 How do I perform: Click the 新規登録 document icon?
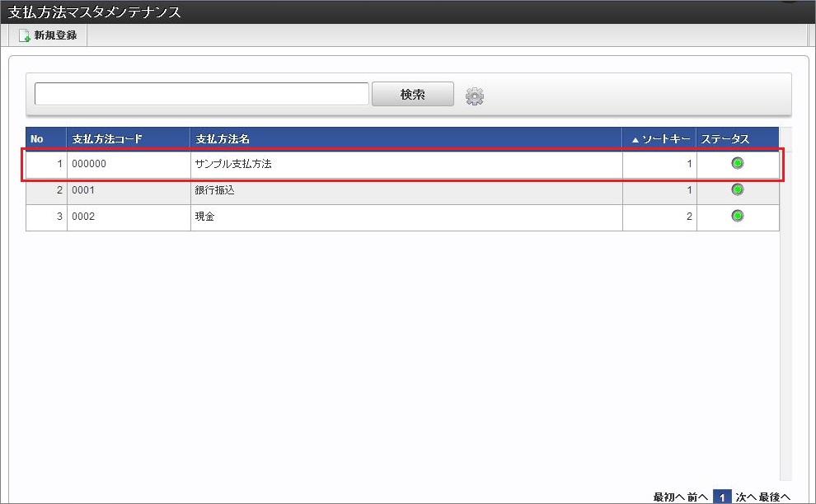24,35
